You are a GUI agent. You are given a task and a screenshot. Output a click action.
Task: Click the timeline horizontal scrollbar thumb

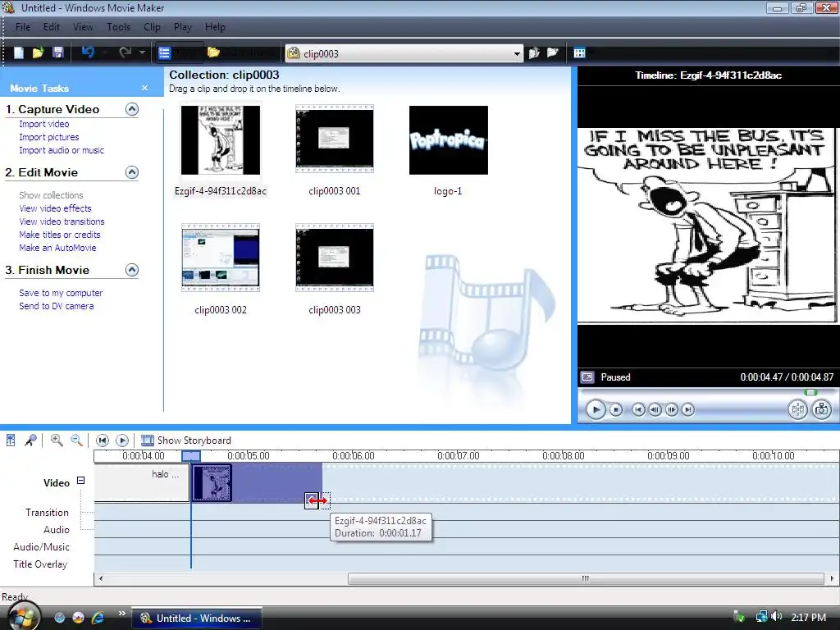point(586,578)
